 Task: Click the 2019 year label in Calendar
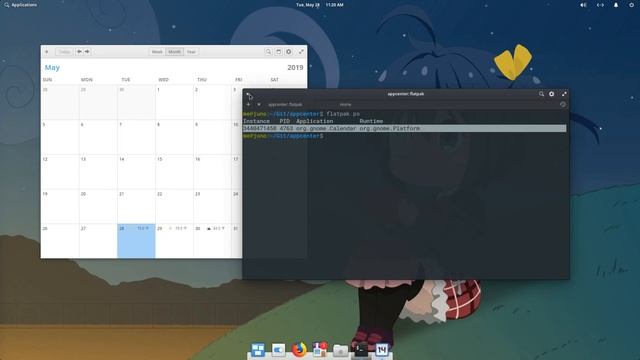(x=295, y=68)
